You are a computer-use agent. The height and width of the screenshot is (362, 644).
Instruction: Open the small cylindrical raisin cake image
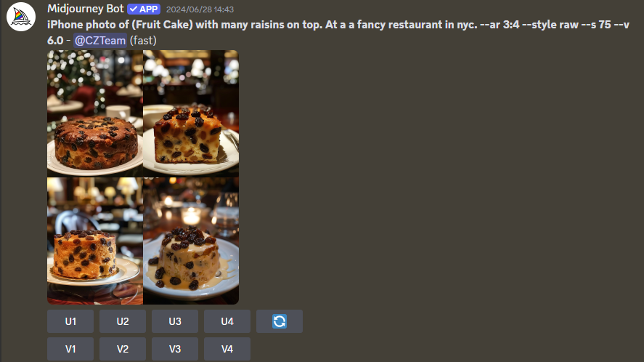click(x=95, y=241)
